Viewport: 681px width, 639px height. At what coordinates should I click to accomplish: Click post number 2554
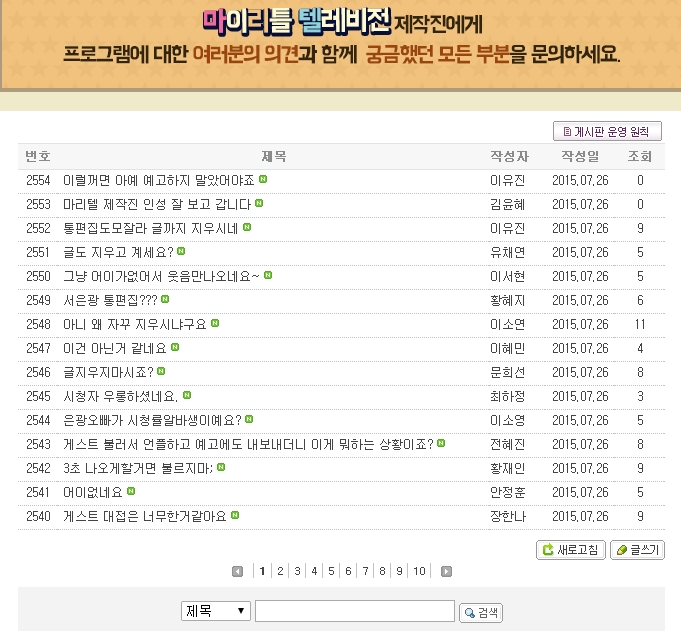38,180
